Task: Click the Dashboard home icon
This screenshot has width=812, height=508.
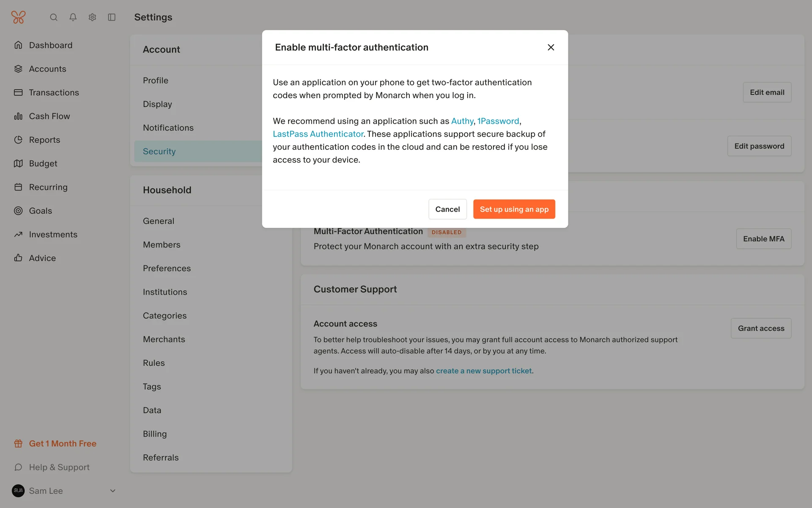Action: [x=18, y=45]
